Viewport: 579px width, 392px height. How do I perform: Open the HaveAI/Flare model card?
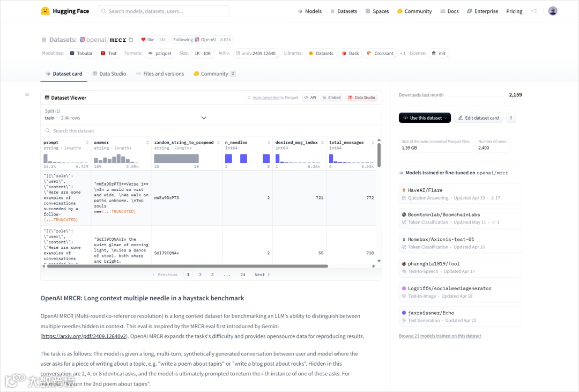[x=460, y=194]
